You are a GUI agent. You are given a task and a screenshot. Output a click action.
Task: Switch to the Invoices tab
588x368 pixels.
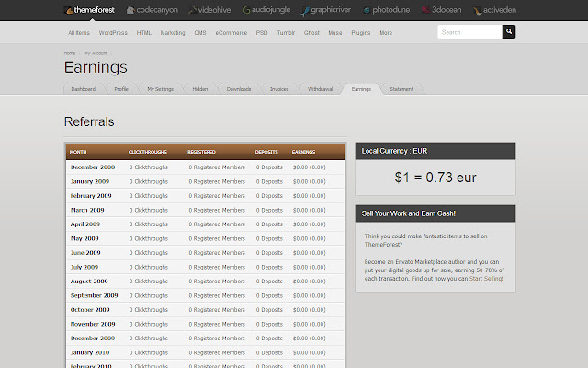point(279,89)
